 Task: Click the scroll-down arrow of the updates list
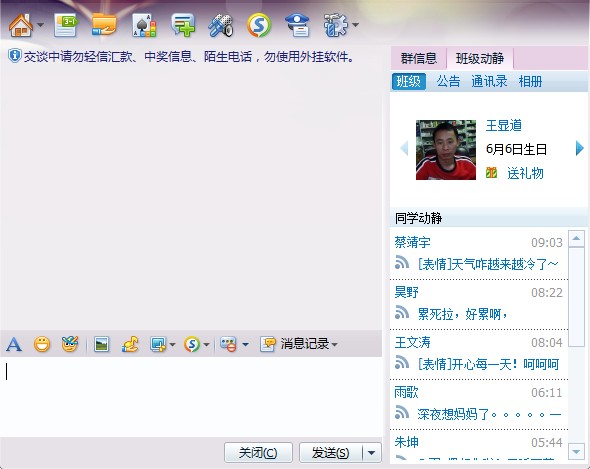pyautogui.click(x=576, y=451)
